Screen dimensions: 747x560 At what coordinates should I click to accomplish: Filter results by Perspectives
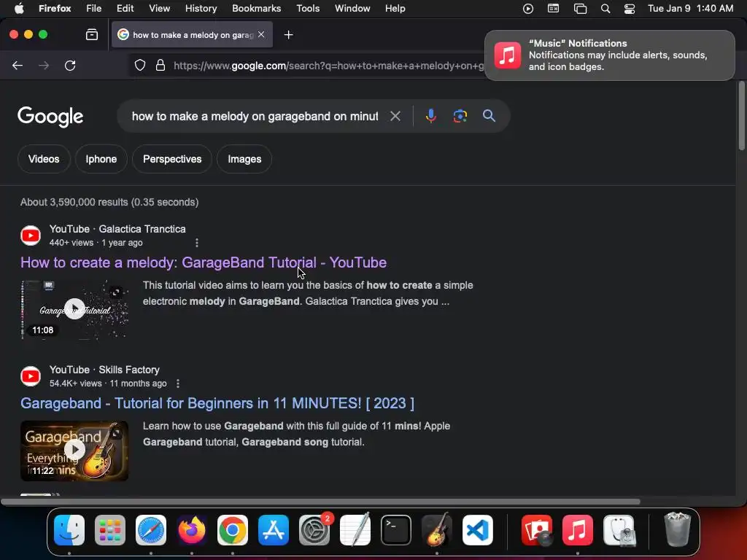172,159
